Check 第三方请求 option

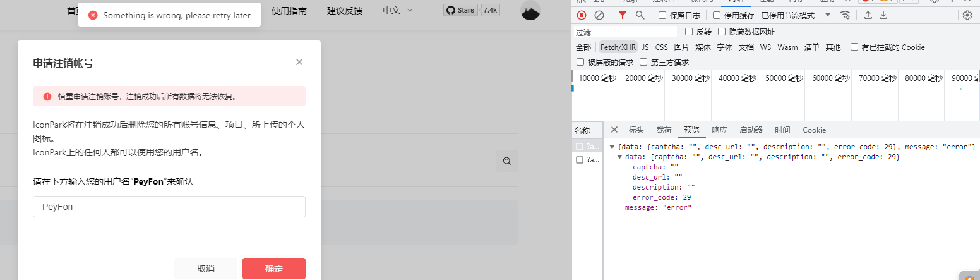click(643, 62)
